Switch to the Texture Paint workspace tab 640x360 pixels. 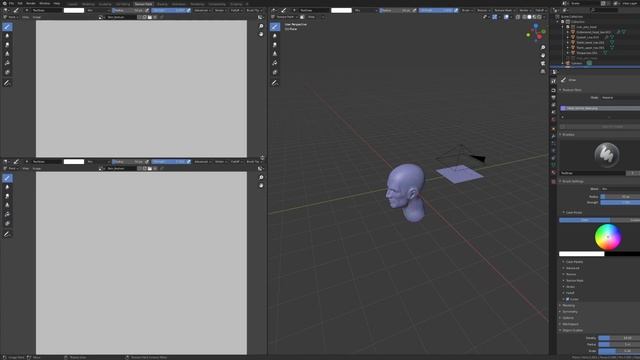pos(143,4)
